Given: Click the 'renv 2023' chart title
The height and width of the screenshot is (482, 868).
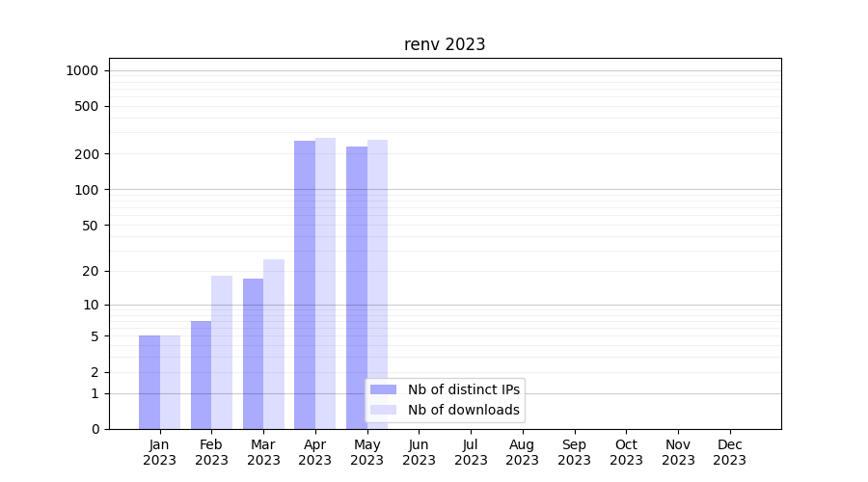Looking at the screenshot, I should click(445, 44).
